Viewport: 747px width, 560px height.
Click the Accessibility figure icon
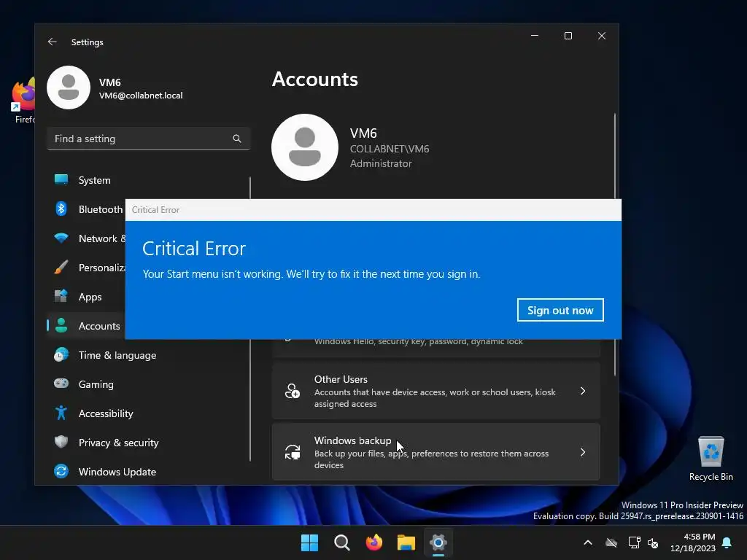click(61, 413)
